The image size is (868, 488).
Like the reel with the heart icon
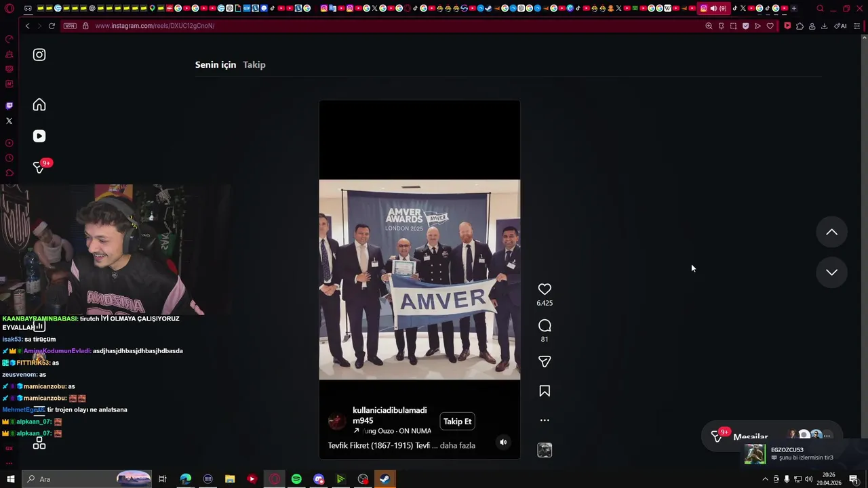click(x=545, y=289)
